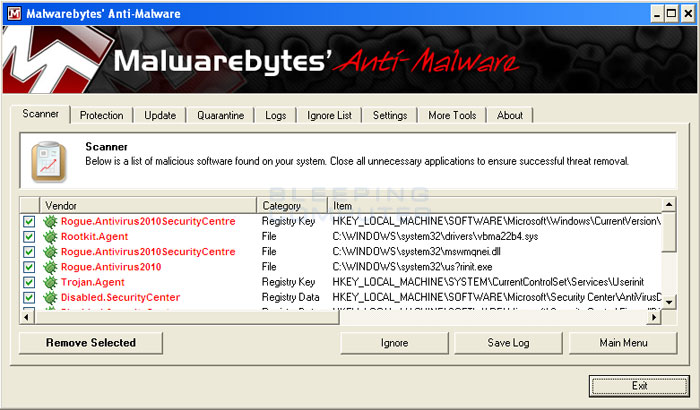The width and height of the screenshot is (700, 410).
Task: Click the vertical scrollbar up arrow
Action: click(x=669, y=205)
